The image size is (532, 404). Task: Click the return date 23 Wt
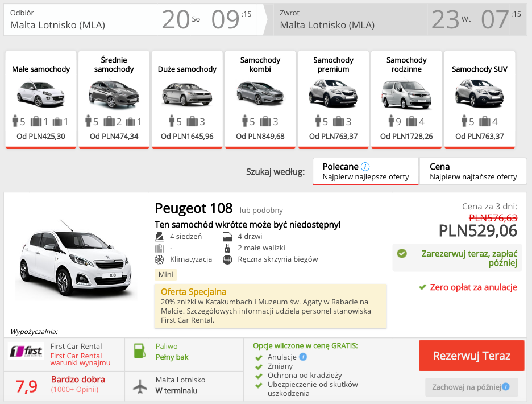click(451, 19)
